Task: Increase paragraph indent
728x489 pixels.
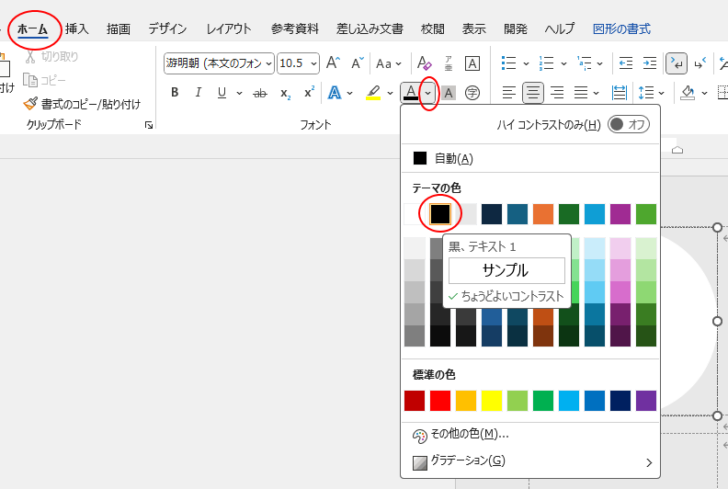Action: 650,63
